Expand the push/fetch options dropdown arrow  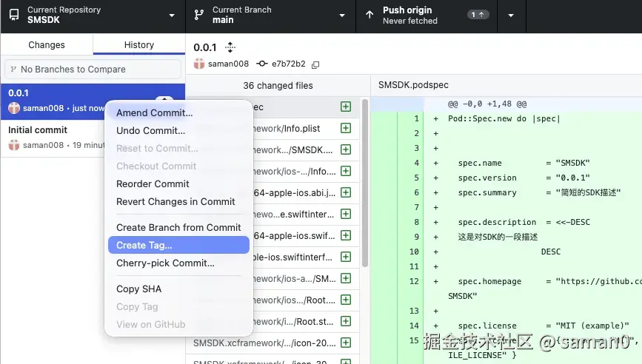(511, 16)
